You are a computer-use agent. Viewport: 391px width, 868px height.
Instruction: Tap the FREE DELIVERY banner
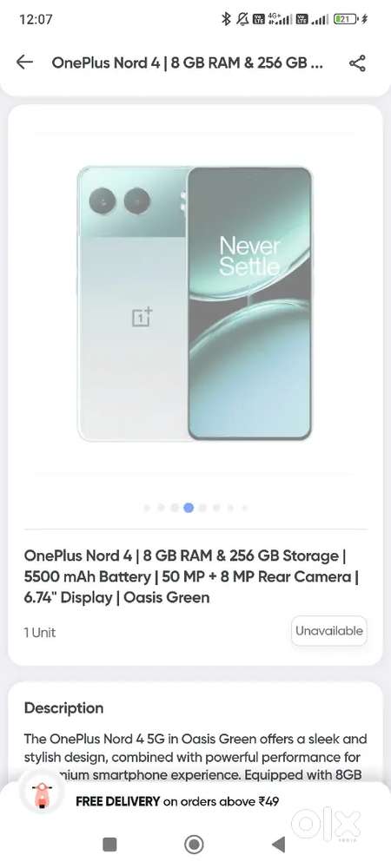[177, 801]
